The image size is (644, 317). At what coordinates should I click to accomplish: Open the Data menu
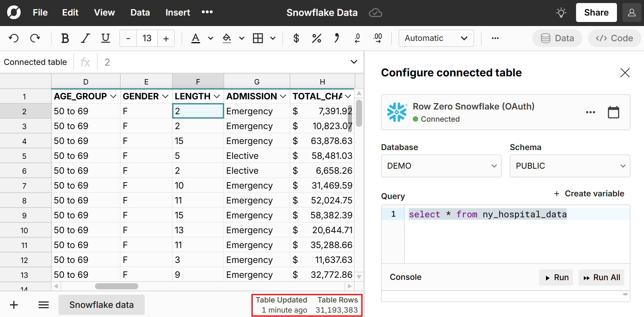tap(140, 13)
